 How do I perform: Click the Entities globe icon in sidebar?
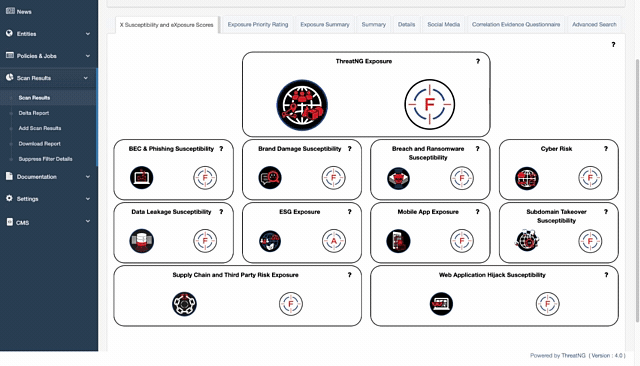point(9,33)
